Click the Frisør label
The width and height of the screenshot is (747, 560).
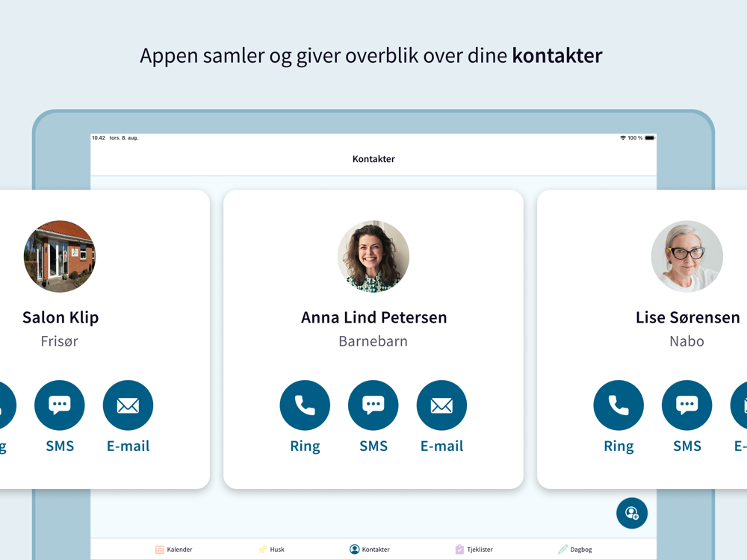point(60,341)
